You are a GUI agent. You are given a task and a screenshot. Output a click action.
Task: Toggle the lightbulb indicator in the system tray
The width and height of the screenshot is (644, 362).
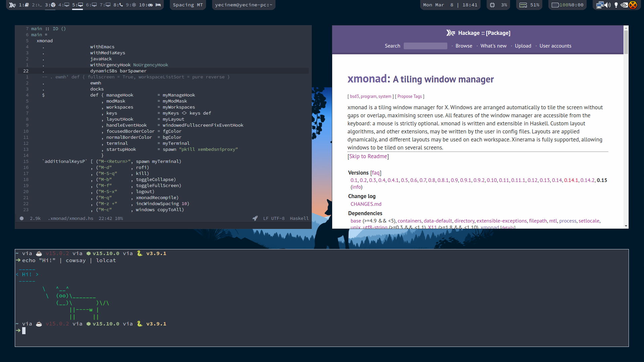pos(616,5)
